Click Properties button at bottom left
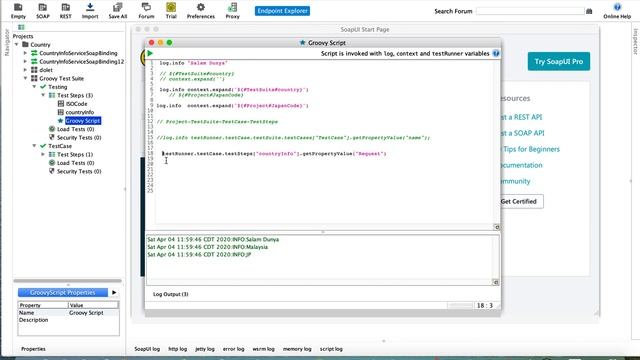Screen dimensions: 640x360 pyautogui.click(x=33, y=349)
